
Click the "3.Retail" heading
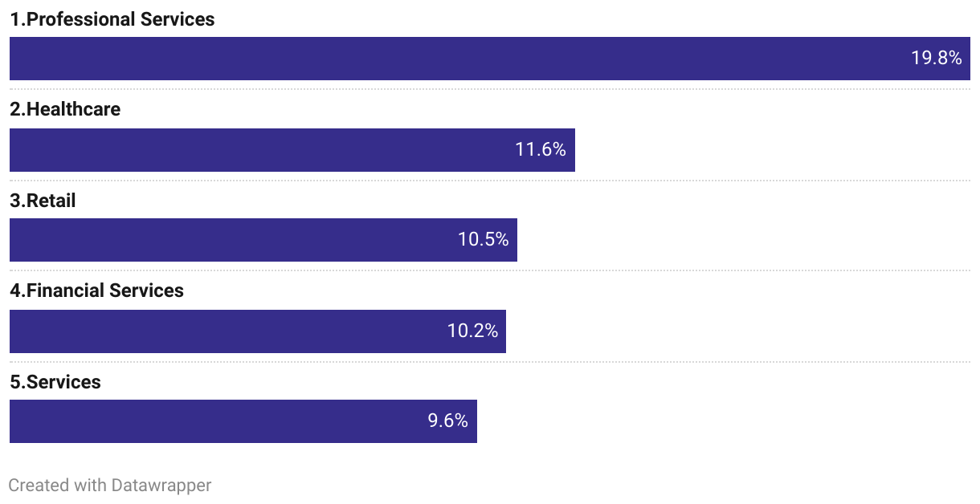pyautogui.click(x=43, y=201)
